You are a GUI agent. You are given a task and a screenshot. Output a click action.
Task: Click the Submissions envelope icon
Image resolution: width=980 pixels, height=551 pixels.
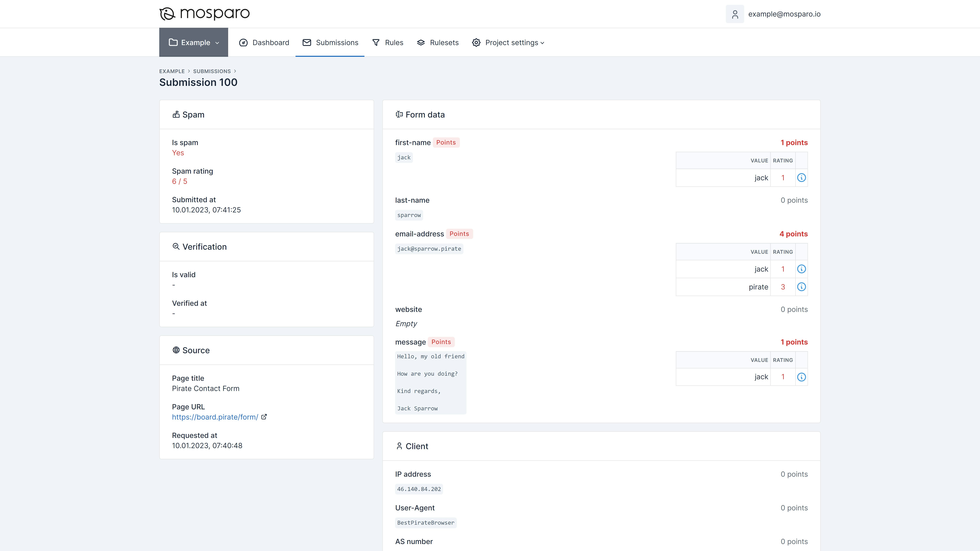pos(307,43)
